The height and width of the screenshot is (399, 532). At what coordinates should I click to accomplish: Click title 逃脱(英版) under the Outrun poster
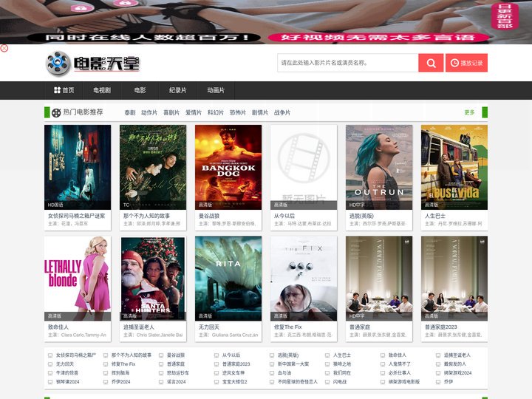click(x=361, y=216)
